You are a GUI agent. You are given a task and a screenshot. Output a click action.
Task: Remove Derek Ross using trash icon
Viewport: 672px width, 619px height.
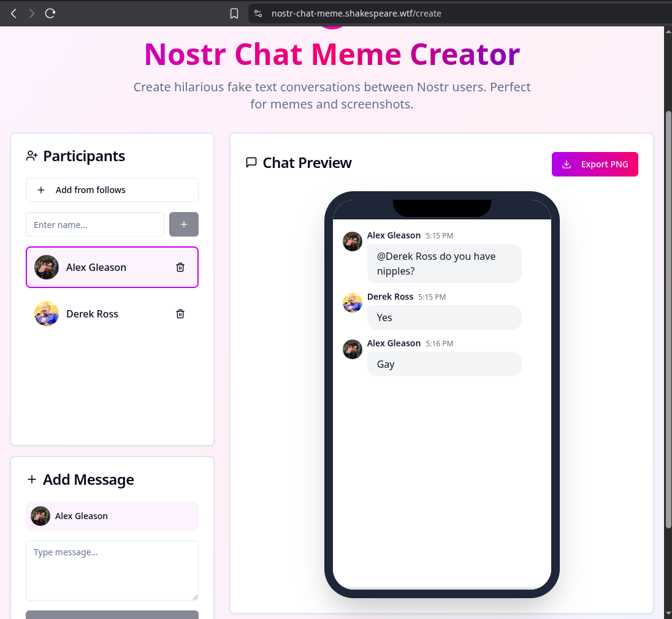tap(180, 314)
